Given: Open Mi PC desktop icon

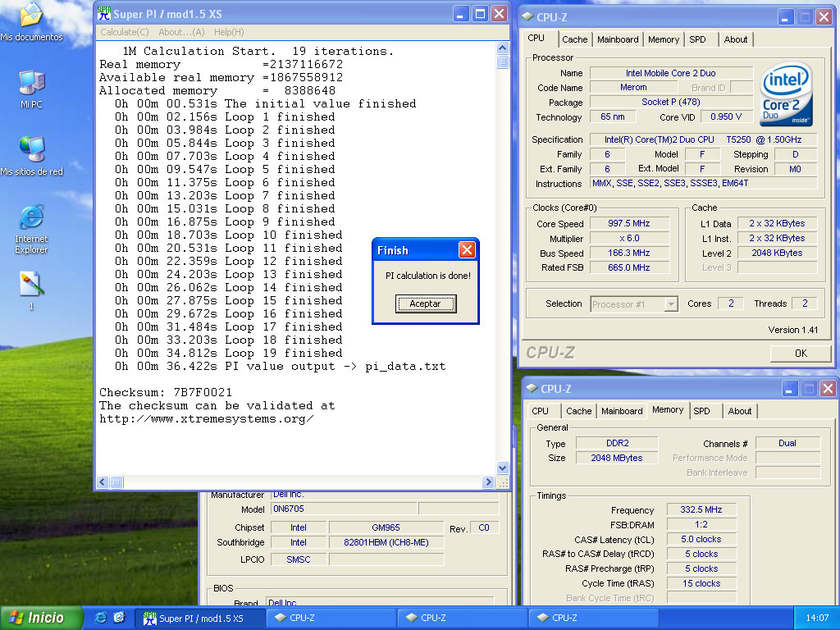Looking at the screenshot, I should click(31, 89).
